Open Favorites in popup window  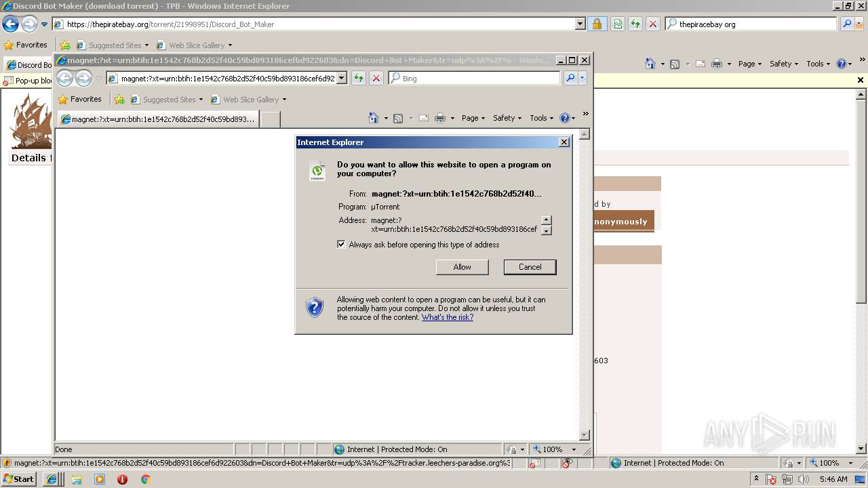[x=80, y=99]
